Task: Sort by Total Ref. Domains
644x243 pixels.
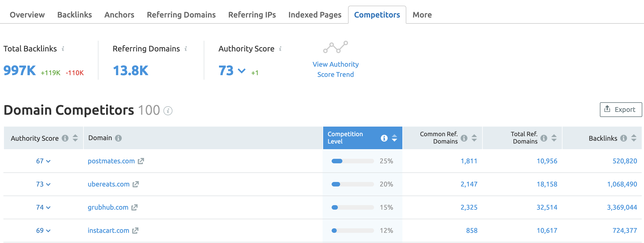Action: pos(554,138)
